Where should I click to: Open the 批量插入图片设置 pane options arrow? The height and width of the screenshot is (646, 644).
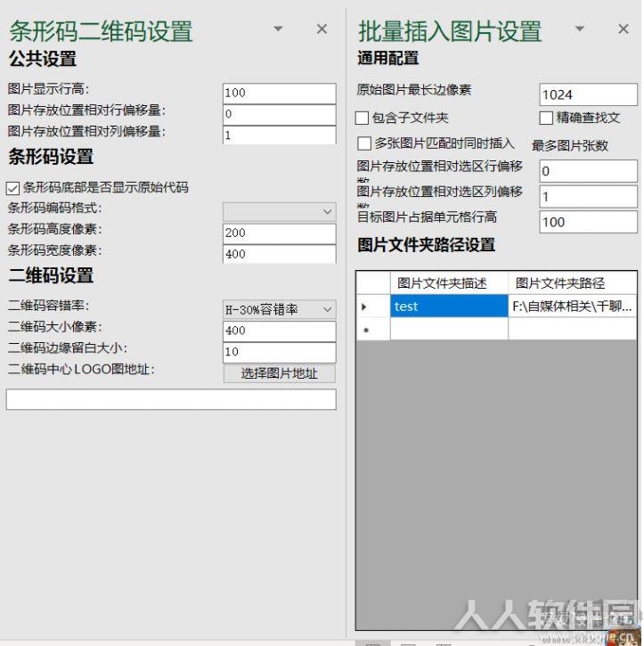click(579, 29)
